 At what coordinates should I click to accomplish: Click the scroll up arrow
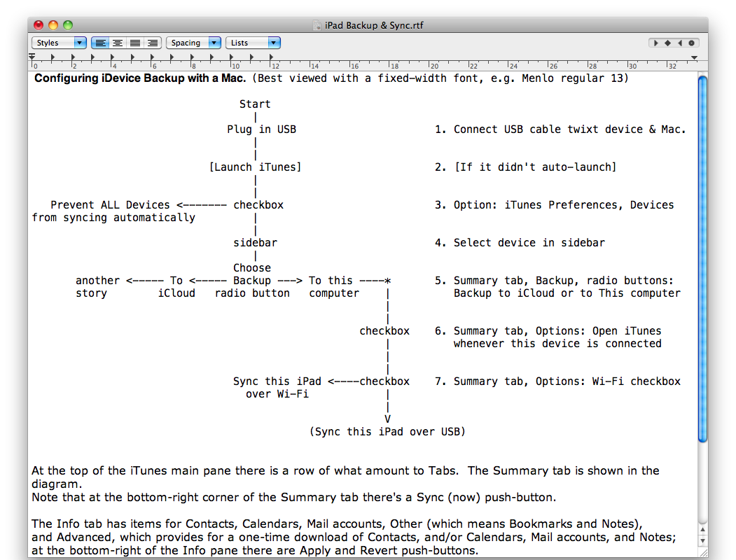pos(702,529)
